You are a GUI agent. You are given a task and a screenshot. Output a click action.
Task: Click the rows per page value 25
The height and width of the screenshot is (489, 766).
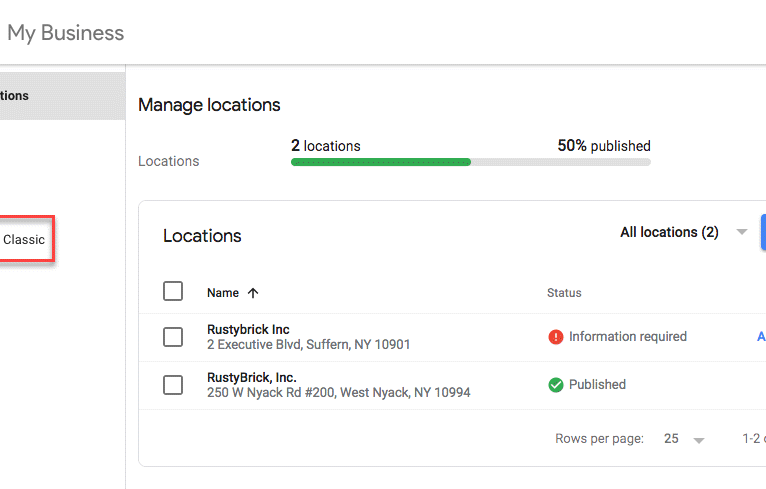coord(671,439)
